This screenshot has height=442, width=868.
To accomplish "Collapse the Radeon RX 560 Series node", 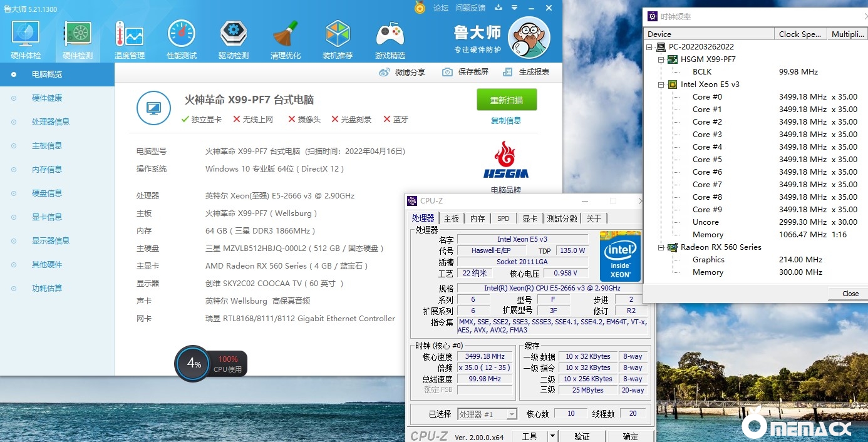I will (x=661, y=247).
